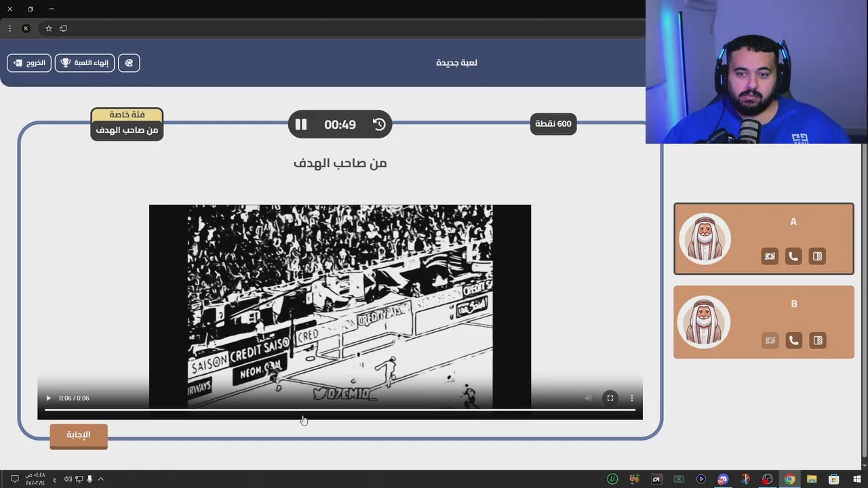Open the purple 9+ notifications taskbar app
This screenshot has height=488, width=868.
tap(723, 479)
